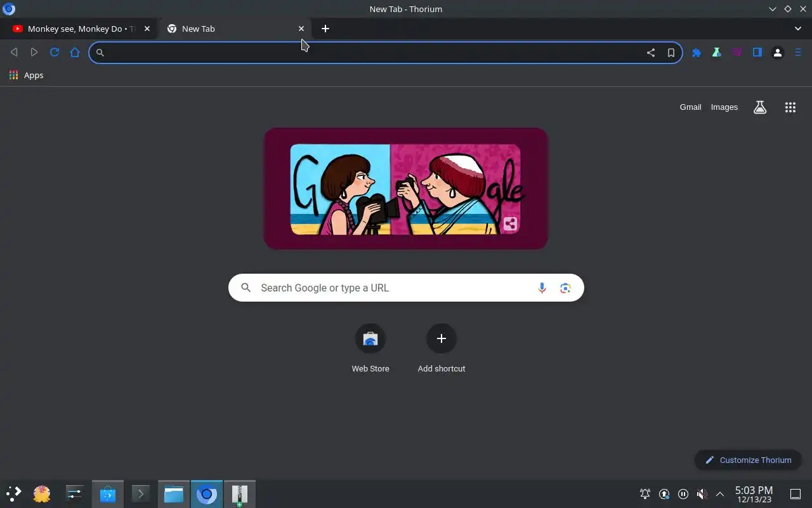The width and height of the screenshot is (812, 508).
Task: Launch the orange flower app in taskbar
Action: (42, 494)
